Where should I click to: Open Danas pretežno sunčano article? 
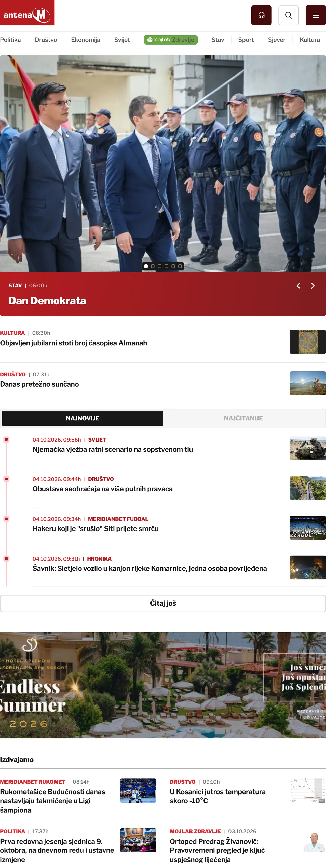(x=39, y=384)
